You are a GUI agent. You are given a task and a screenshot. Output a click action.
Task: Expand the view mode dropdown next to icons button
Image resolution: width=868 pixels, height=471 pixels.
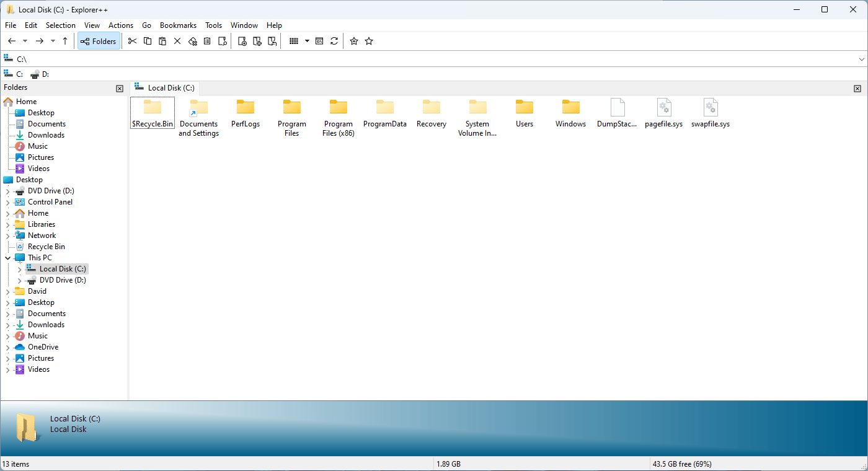[306, 41]
